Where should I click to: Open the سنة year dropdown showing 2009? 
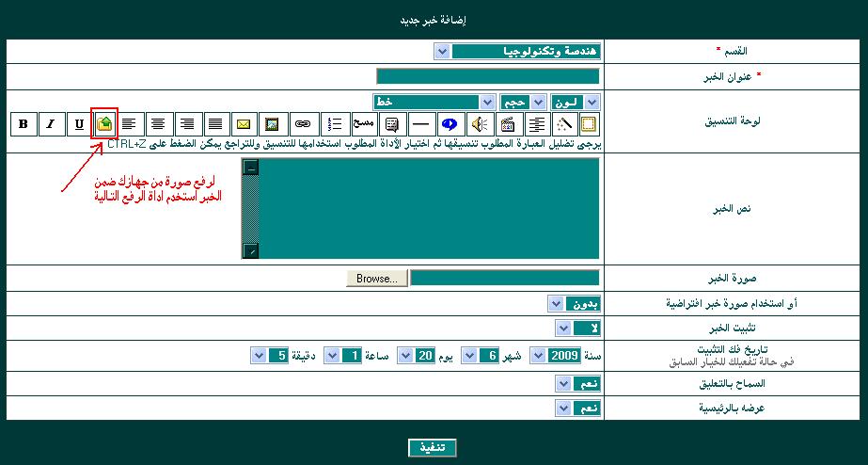coord(538,356)
